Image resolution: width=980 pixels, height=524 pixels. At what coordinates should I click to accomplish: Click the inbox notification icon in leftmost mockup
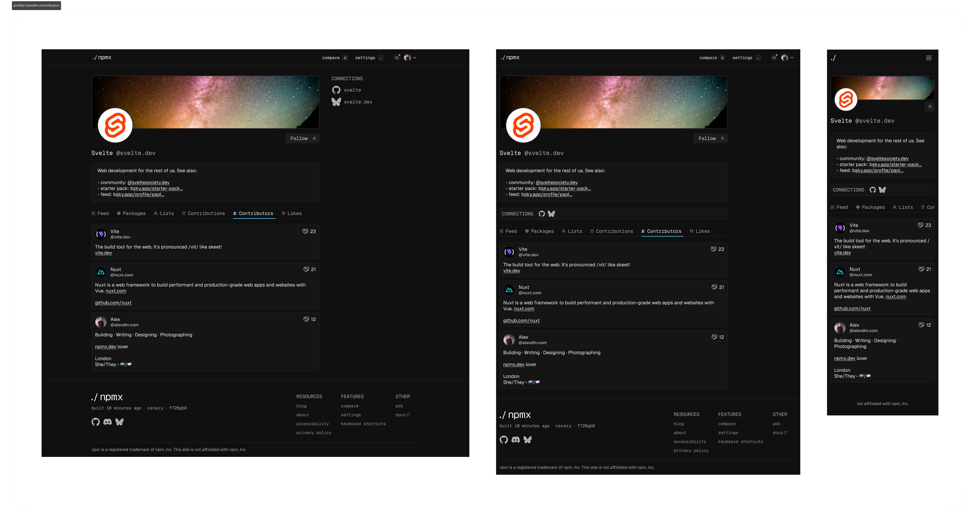(397, 58)
